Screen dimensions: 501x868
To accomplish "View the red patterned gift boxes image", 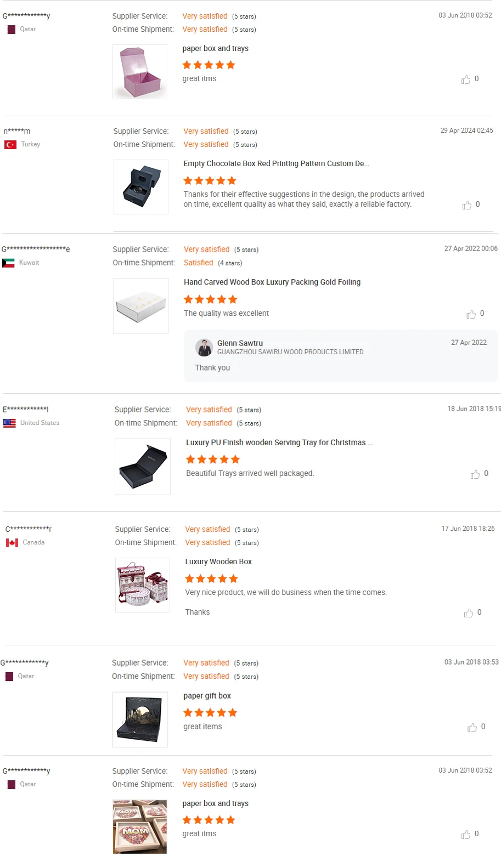I will pyautogui.click(x=143, y=585).
